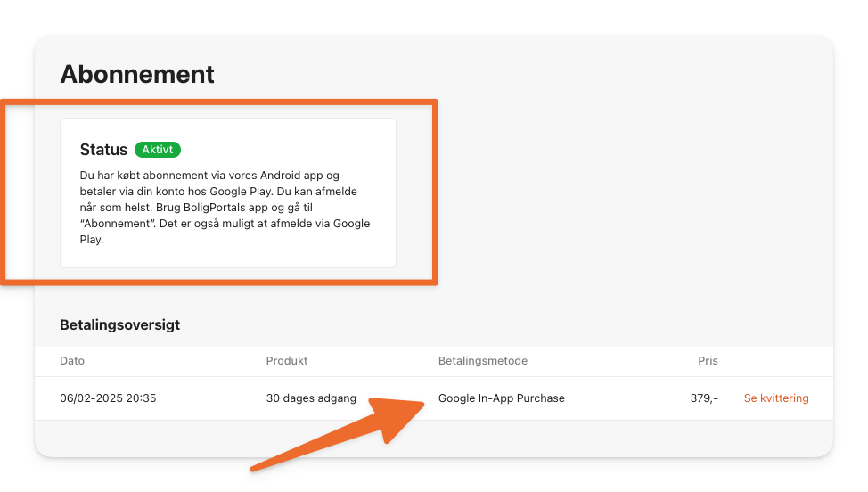Click the Dato column header
The height and width of the screenshot is (492, 868).
point(72,361)
